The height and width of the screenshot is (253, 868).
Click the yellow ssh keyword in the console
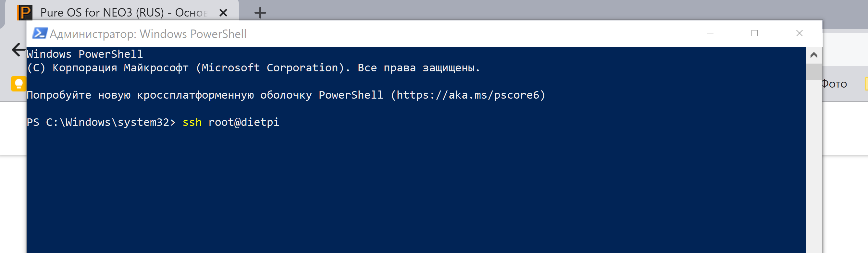click(x=192, y=122)
